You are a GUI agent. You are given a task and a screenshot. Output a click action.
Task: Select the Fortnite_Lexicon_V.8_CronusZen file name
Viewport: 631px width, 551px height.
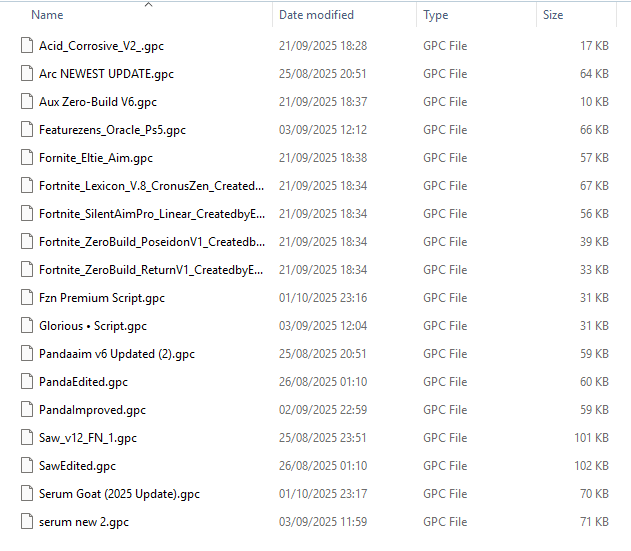151,186
